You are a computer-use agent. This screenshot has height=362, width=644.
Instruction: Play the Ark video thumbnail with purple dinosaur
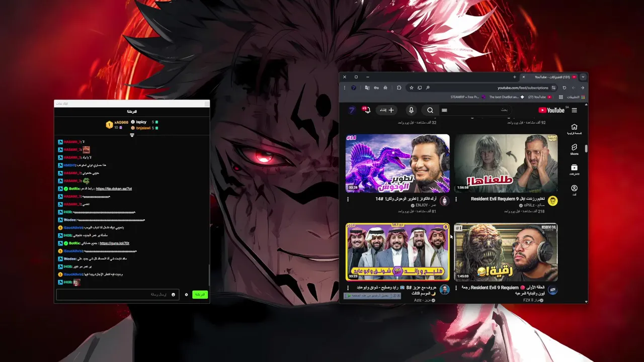397,163
